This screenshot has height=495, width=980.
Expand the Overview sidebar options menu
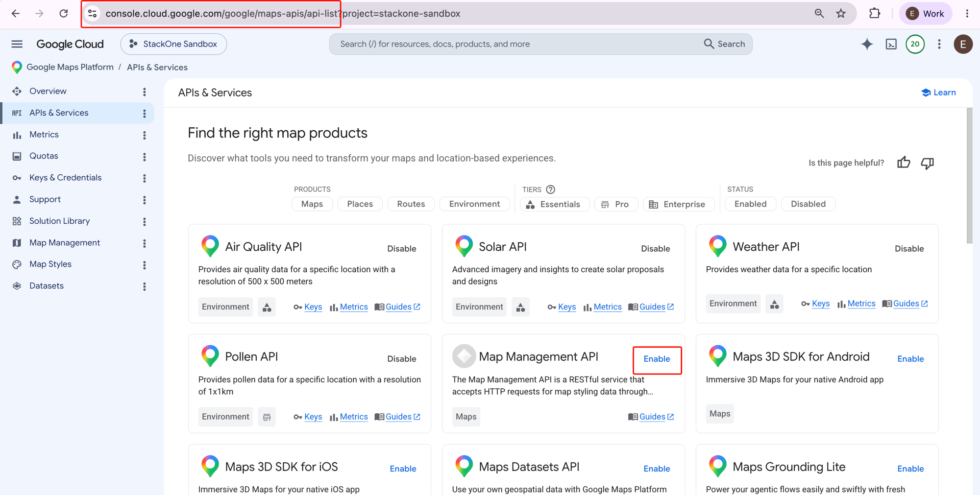(145, 92)
